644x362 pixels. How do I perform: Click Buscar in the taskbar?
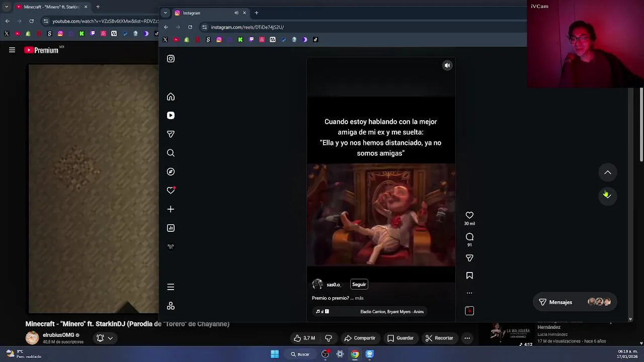click(x=300, y=354)
